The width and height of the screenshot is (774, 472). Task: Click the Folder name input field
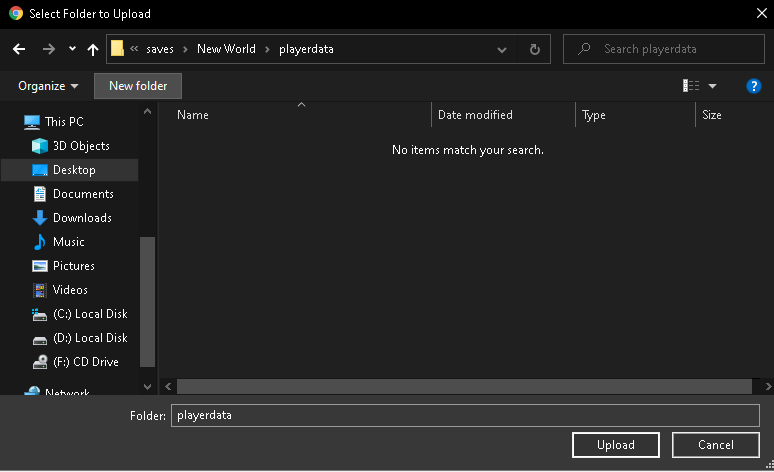point(465,415)
